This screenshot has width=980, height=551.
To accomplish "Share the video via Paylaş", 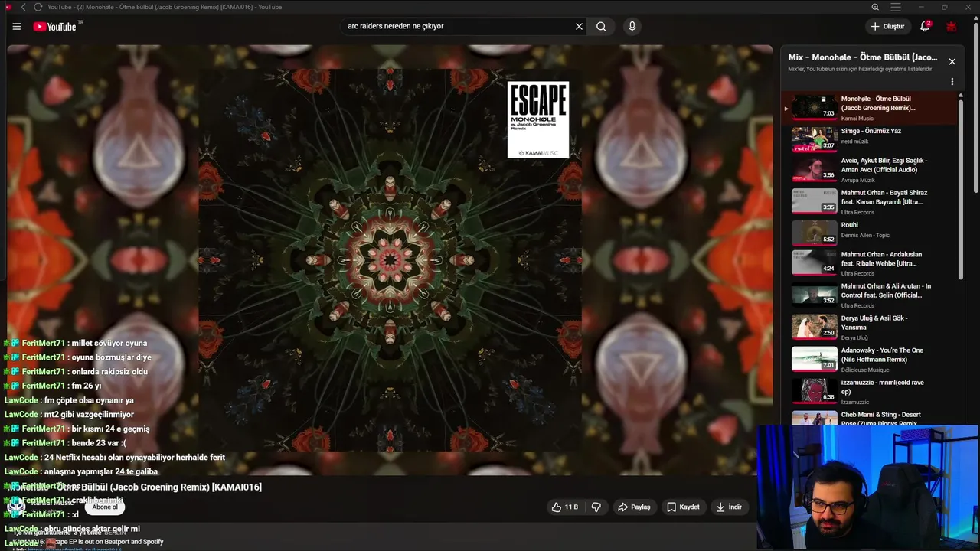I will pyautogui.click(x=634, y=507).
